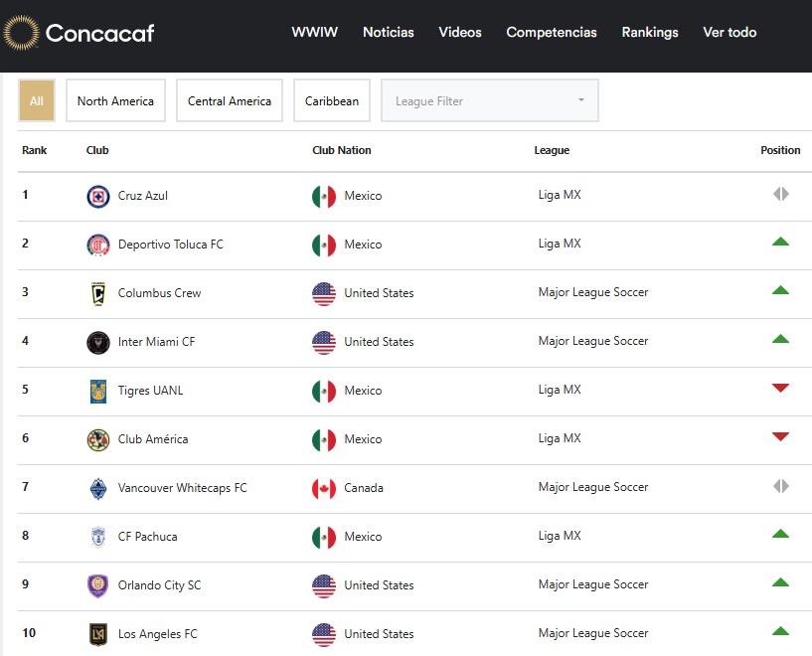Click the unchanged position icon for Cruz Azul
The height and width of the screenshot is (656, 812).
click(x=781, y=194)
